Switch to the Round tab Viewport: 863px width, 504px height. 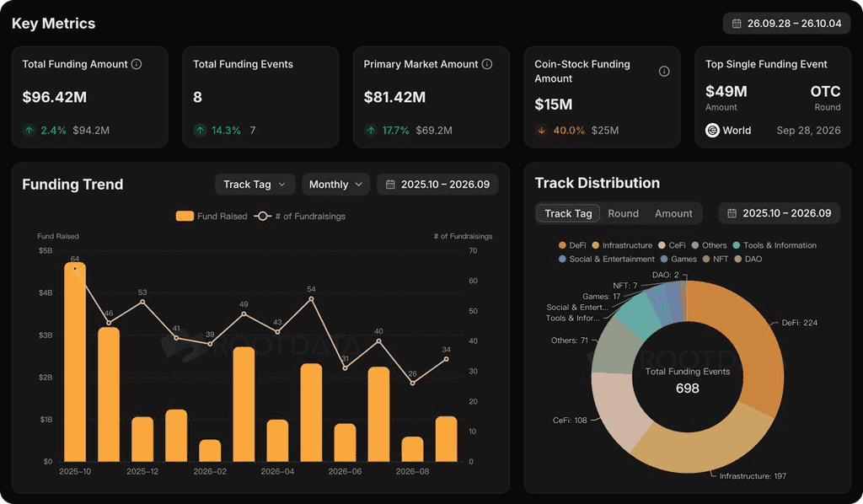623,213
